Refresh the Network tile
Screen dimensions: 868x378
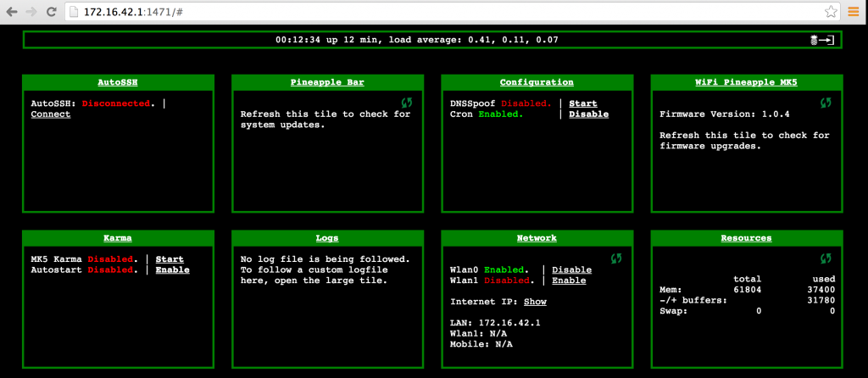coord(616,258)
